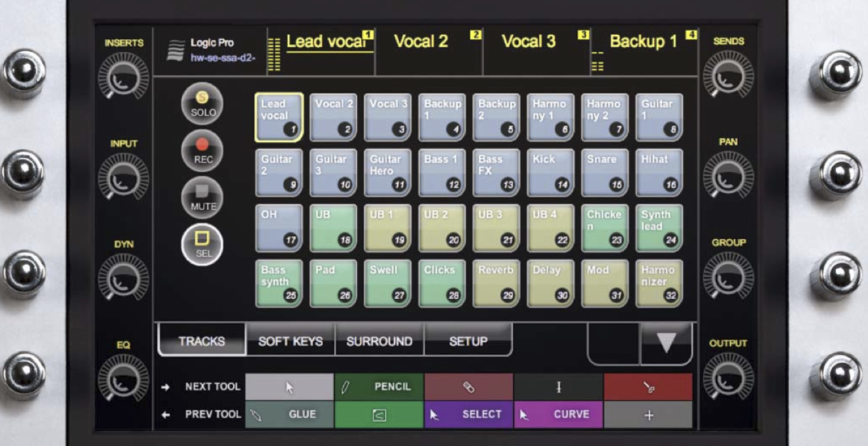Select track pad Vocal 2
868x446 pixels.
point(333,117)
